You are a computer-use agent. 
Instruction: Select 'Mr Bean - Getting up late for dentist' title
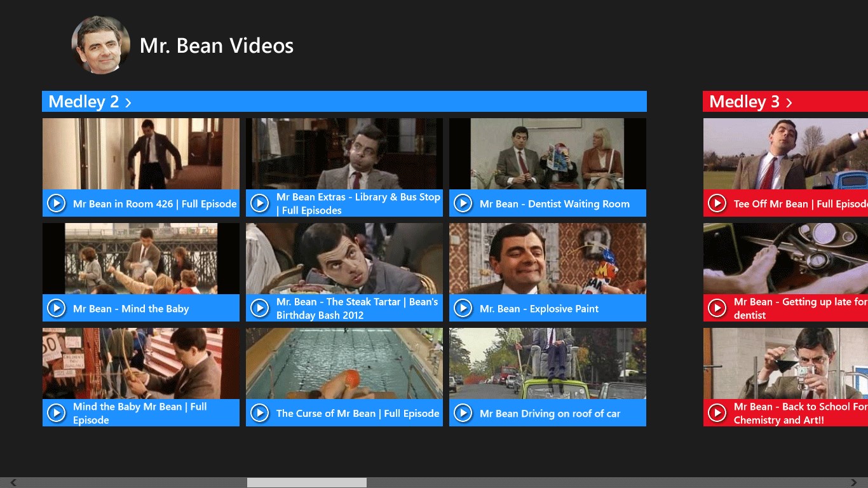(x=801, y=308)
